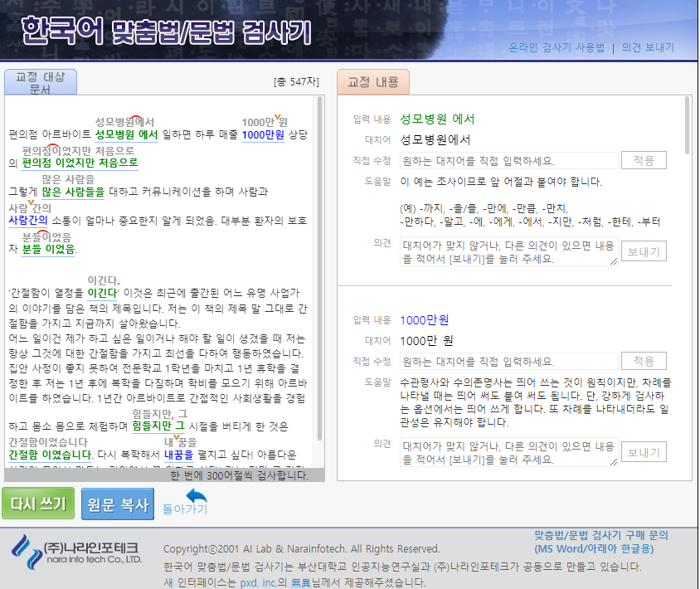This screenshot has width=700, height=589.
Task: Select highlighted error 많은 사람들을
Action: pos(73,192)
